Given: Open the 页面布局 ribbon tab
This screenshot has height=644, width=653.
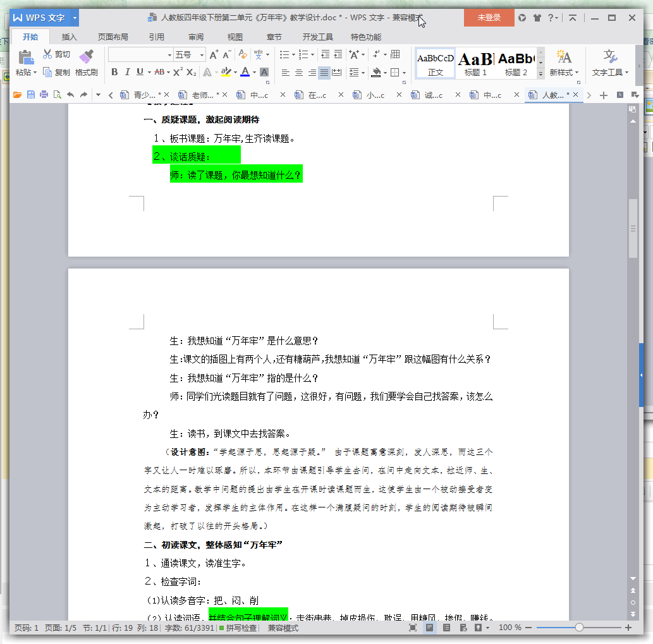Looking at the screenshot, I should coord(113,37).
